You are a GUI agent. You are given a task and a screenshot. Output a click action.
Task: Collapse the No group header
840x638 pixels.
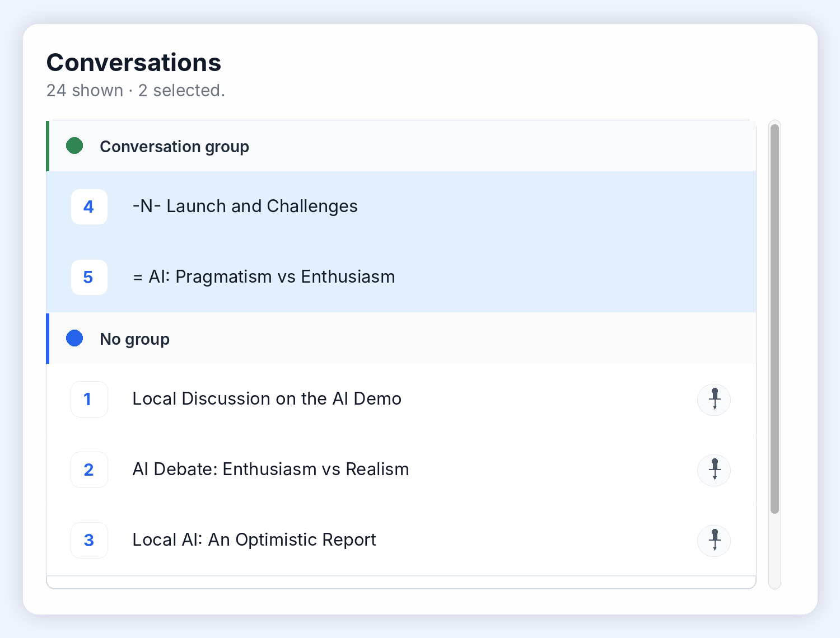(x=401, y=339)
